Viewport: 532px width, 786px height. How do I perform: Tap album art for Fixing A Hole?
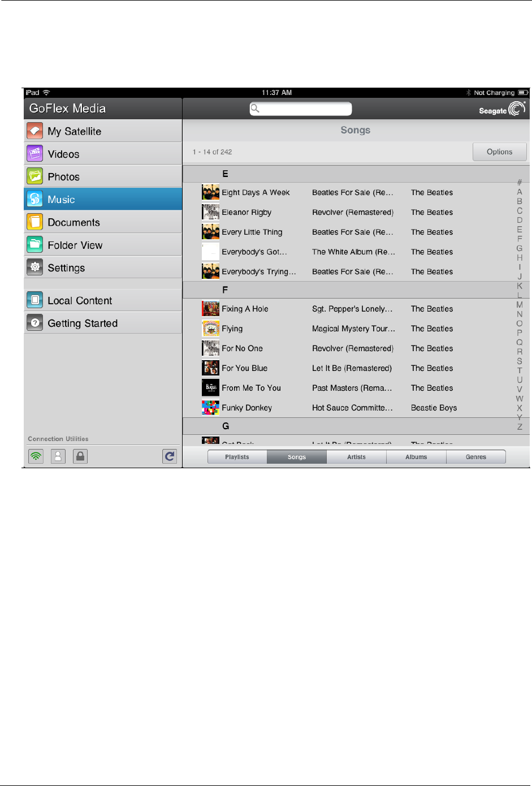(211, 309)
